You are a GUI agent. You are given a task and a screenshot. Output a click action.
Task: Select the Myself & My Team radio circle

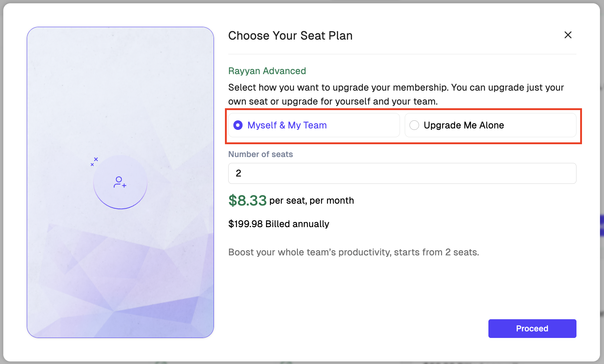pyautogui.click(x=238, y=125)
